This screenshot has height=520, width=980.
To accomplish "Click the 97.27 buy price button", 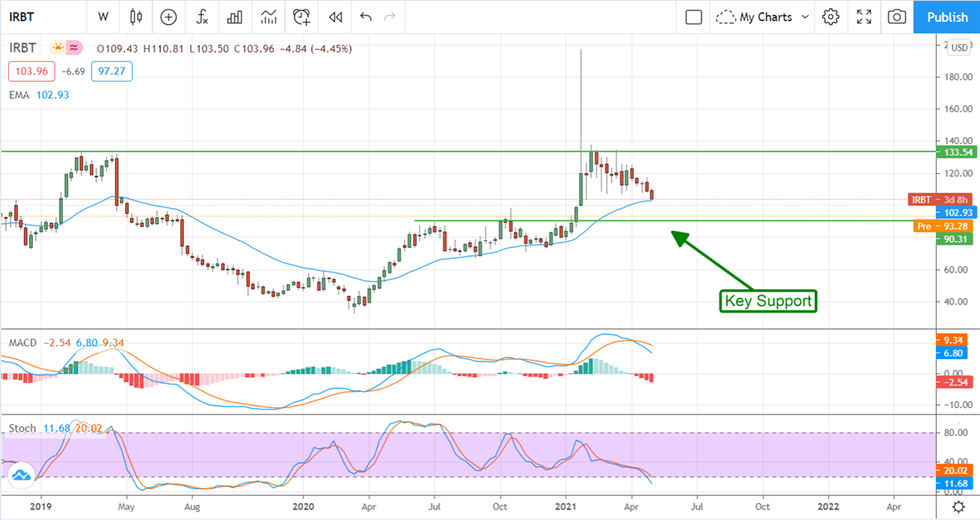I will click(112, 72).
